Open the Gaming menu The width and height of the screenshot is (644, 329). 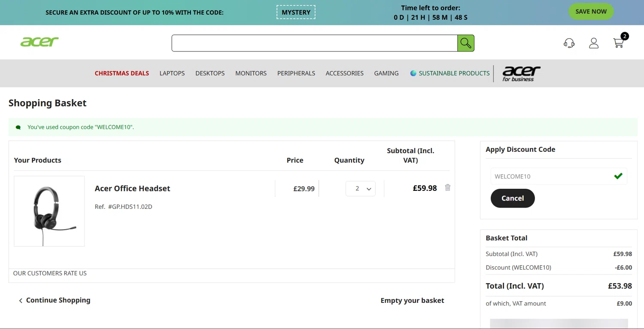pos(386,73)
